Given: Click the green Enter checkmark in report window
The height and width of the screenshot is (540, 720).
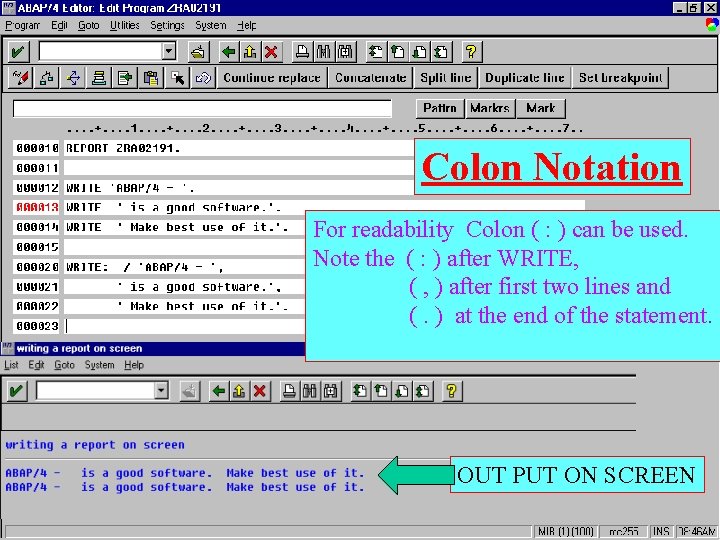Looking at the screenshot, I should (17, 391).
